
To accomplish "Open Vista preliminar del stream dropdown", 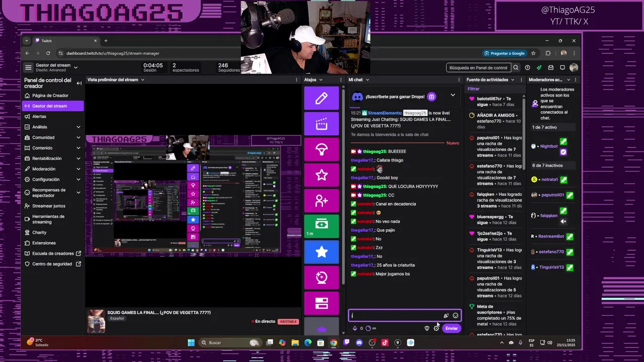I will coord(142,80).
